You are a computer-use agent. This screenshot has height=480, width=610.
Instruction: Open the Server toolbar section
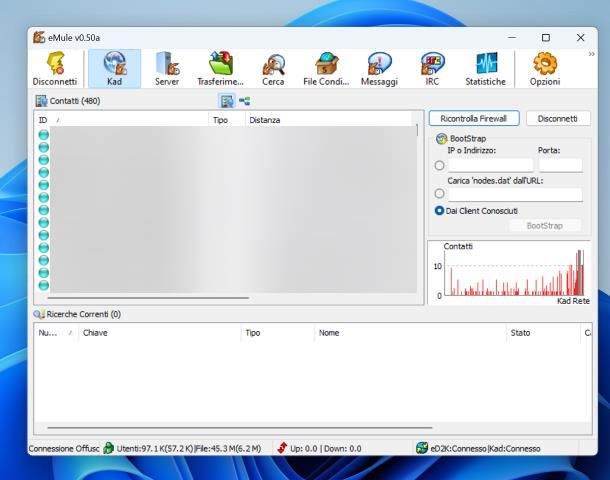167,68
